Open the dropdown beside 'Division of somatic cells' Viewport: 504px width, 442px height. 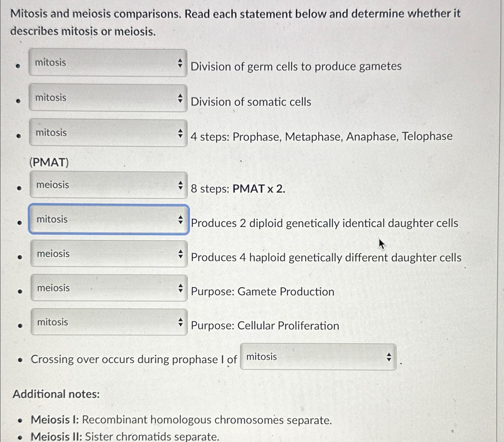pyautogui.click(x=108, y=98)
